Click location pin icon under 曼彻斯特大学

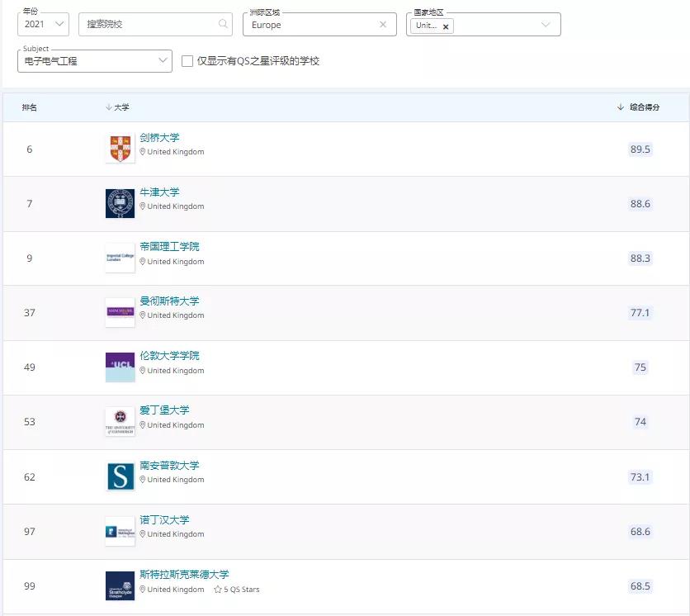pos(143,315)
